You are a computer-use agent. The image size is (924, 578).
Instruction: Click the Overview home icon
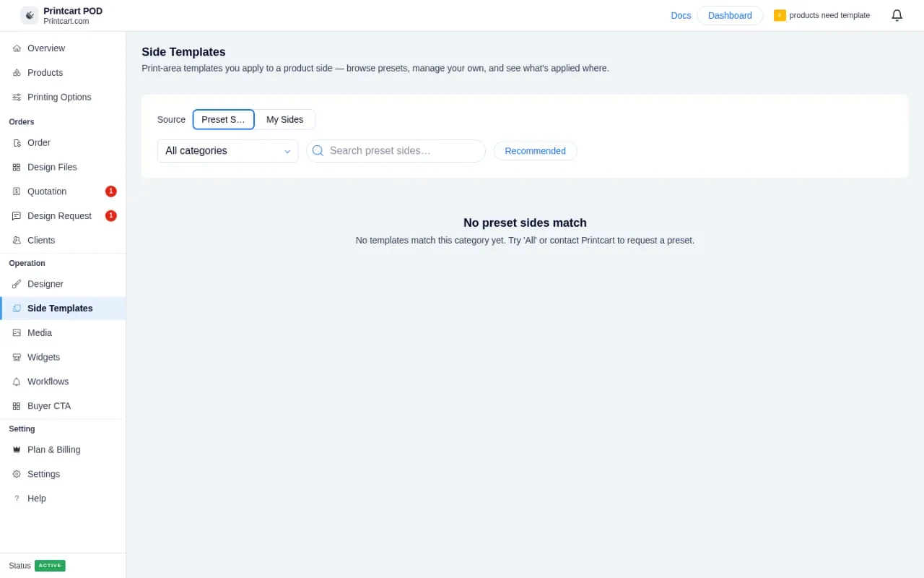[x=17, y=48]
